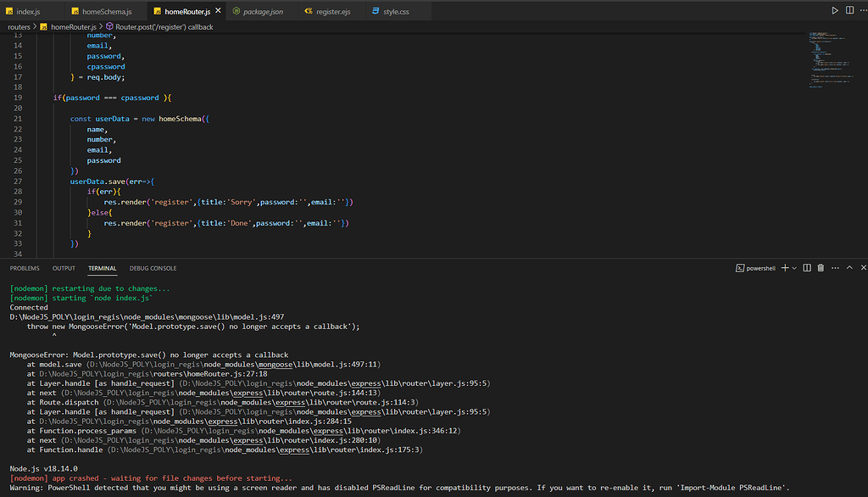Viewport: 868px width, 497px height.
Task: Create a new terminal with the plus icon
Action: (784, 268)
